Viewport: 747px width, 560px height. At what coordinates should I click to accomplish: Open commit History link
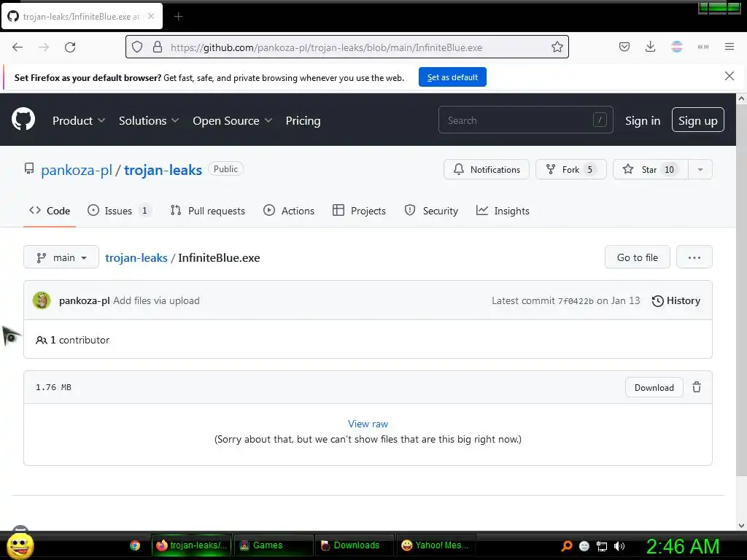pos(676,301)
